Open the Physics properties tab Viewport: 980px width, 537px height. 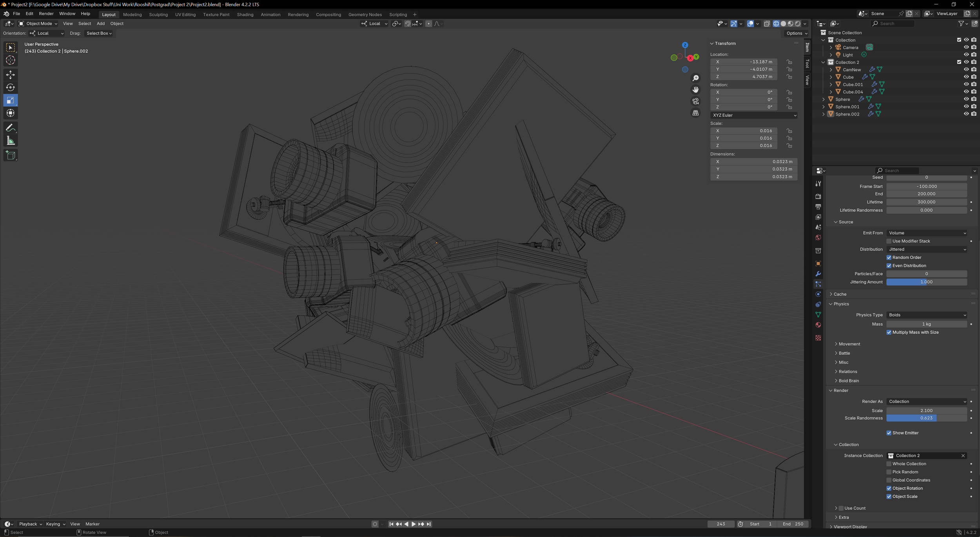tap(818, 294)
